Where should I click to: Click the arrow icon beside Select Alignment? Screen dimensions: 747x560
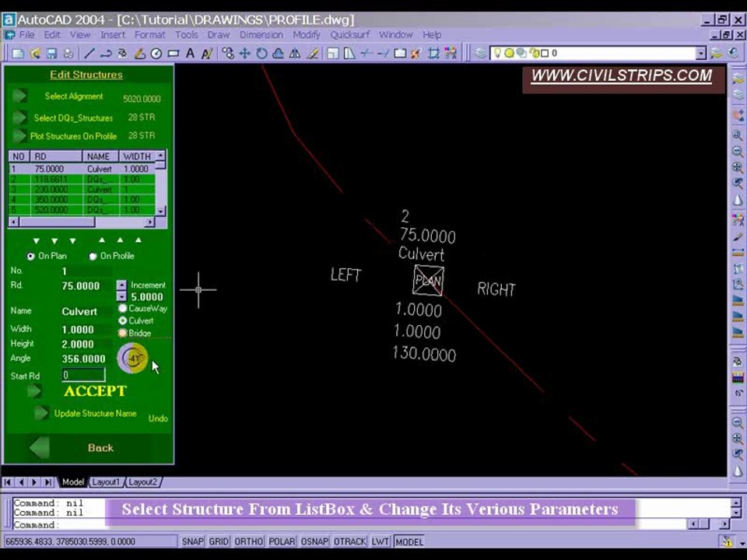(x=19, y=96)
